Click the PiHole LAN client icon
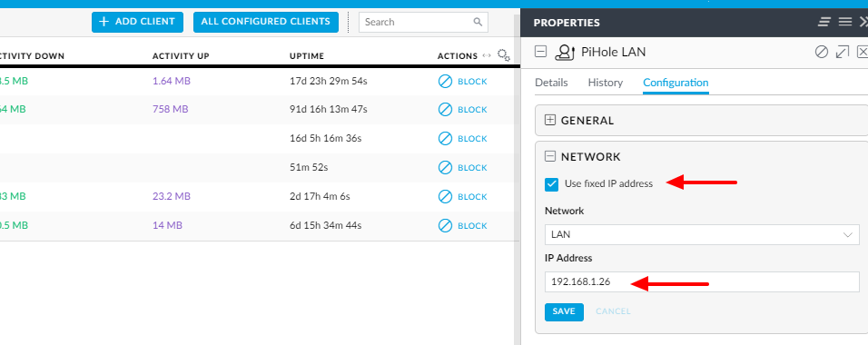 (565, 52)
